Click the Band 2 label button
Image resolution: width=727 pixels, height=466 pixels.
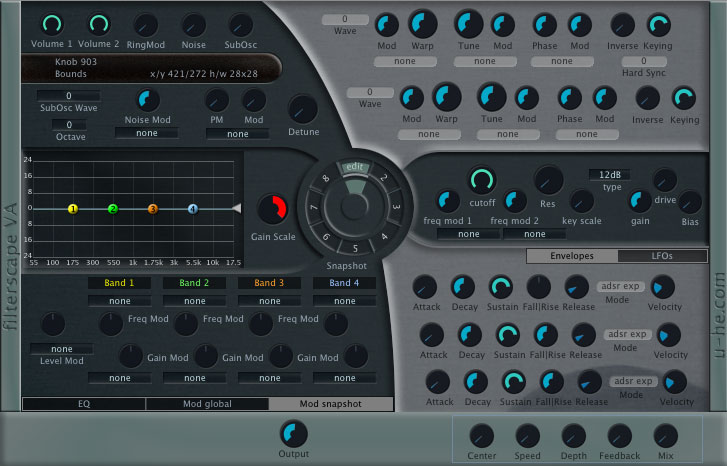(194, 283)
